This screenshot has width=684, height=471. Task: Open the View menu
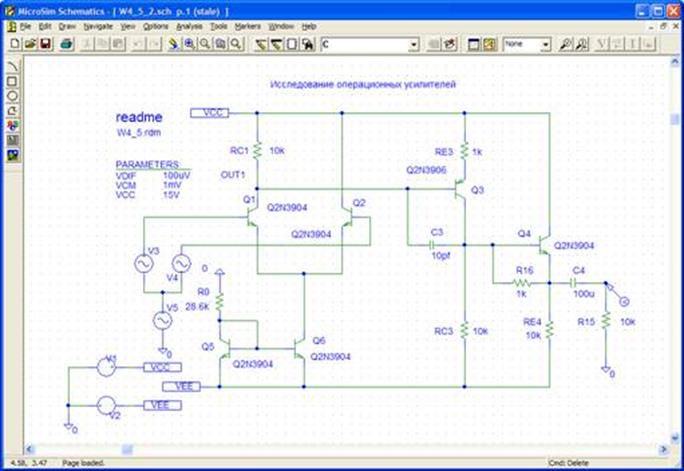point(128,27)
